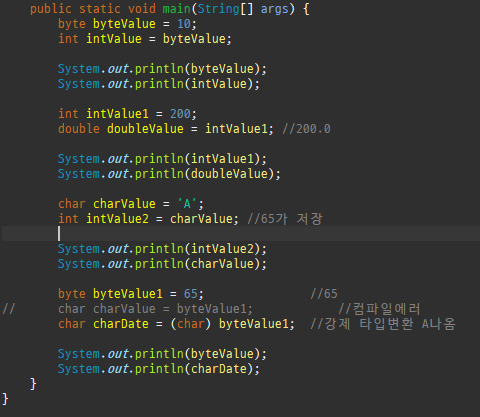480x417 pixels.
Task: Click the 'String' type in main signature
Action: point(218,9)
